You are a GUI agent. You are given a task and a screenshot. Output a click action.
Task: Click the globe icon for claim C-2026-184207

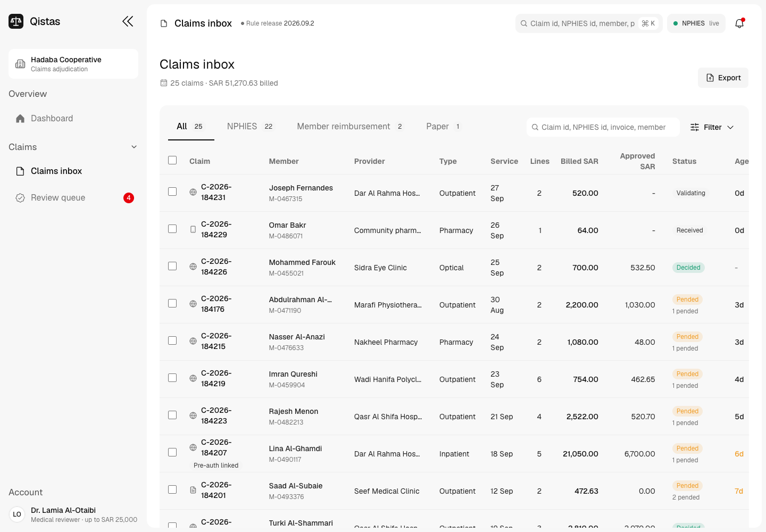(193, 447)
